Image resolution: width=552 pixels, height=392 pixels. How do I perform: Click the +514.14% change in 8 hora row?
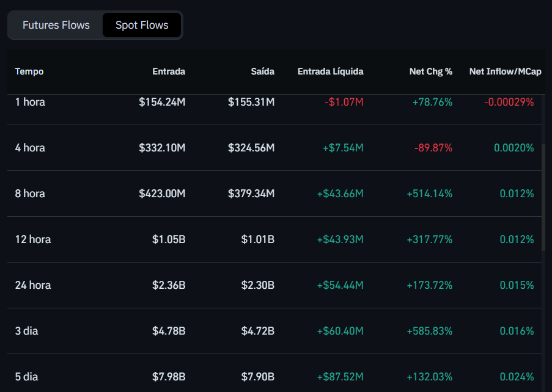(430, 193)
